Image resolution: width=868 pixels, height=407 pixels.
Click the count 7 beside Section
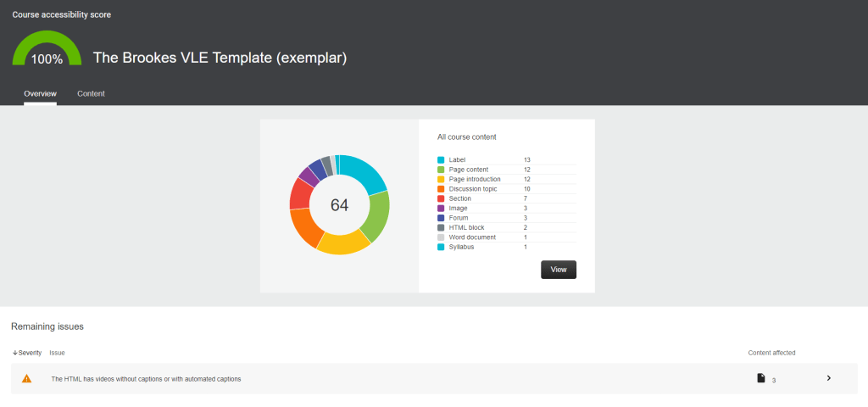[x=526, y=198]
